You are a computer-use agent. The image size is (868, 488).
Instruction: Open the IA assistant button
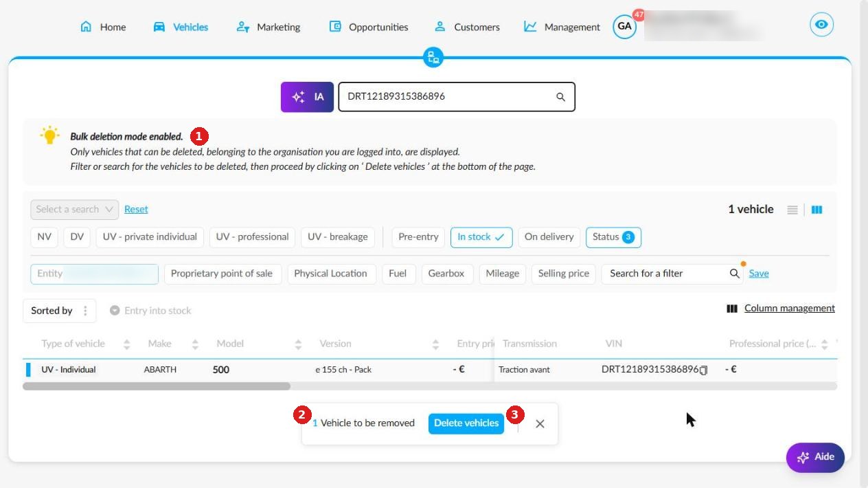tap(307, 97)
